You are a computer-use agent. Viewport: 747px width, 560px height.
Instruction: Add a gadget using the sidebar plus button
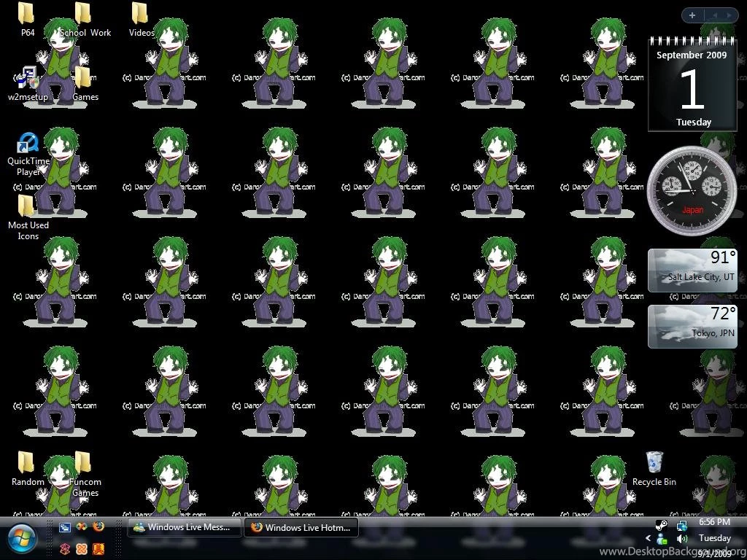(692, 15)
